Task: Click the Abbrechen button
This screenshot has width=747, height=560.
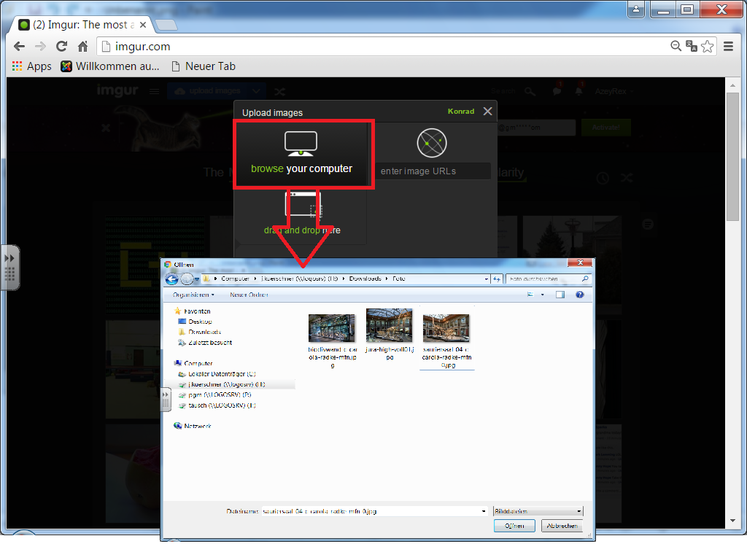Action: [562, 526]
